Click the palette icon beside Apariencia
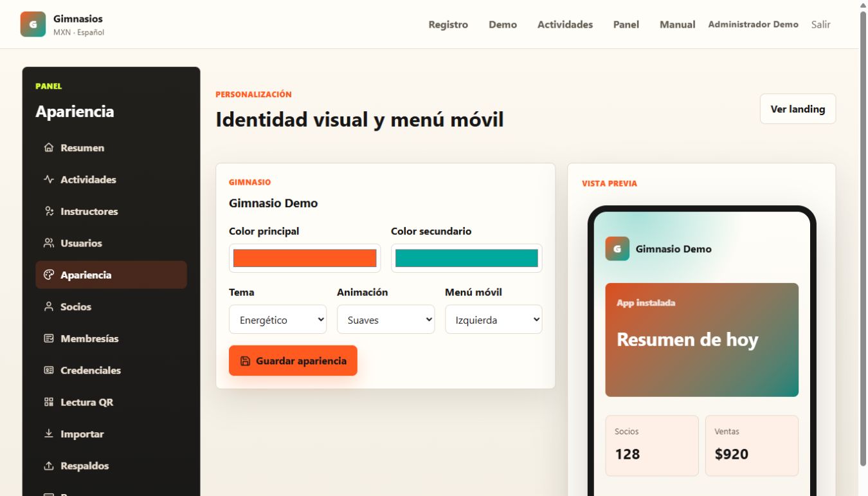Image resolution: width=868 pixels, height=496 pixels. click(x=49, y=275)
